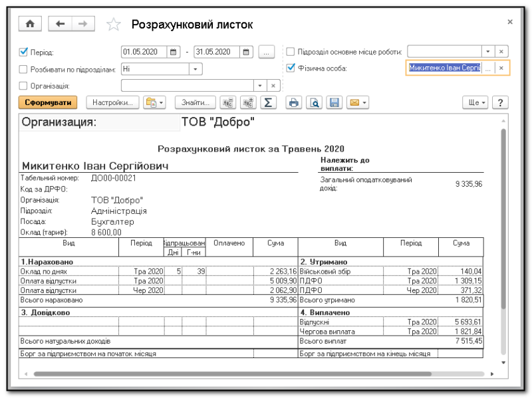Select Всього утримано total 1 820,51

point(468,300)
